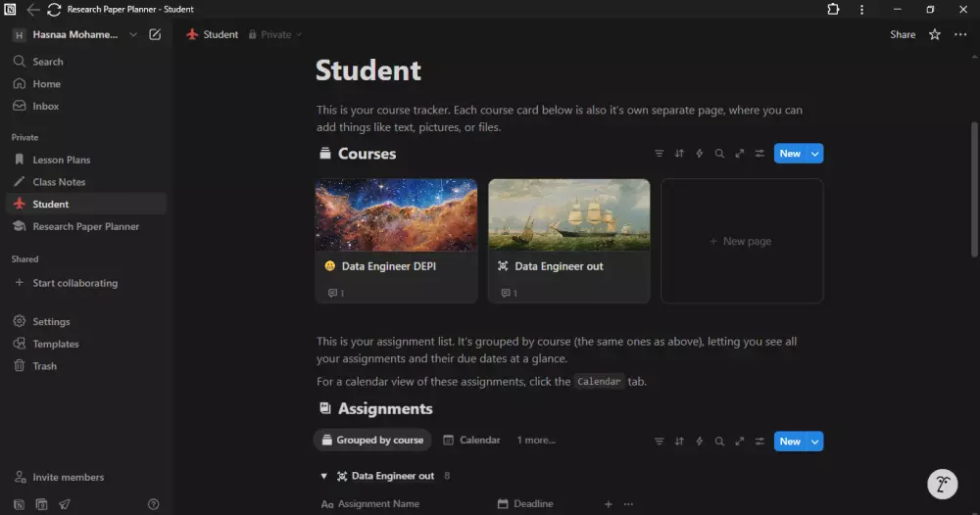Select the Grouped by course tab

click(372, 440)
